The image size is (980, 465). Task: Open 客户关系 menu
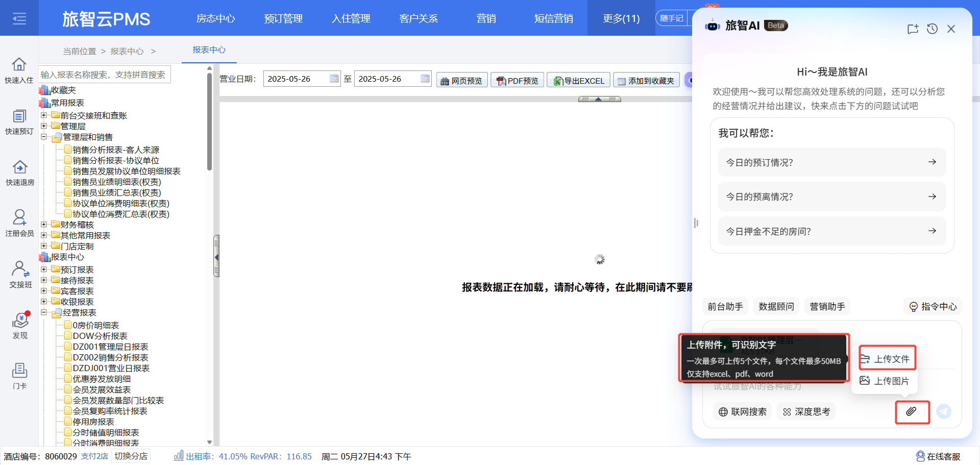pyautogui.click(x=419, y=18)
